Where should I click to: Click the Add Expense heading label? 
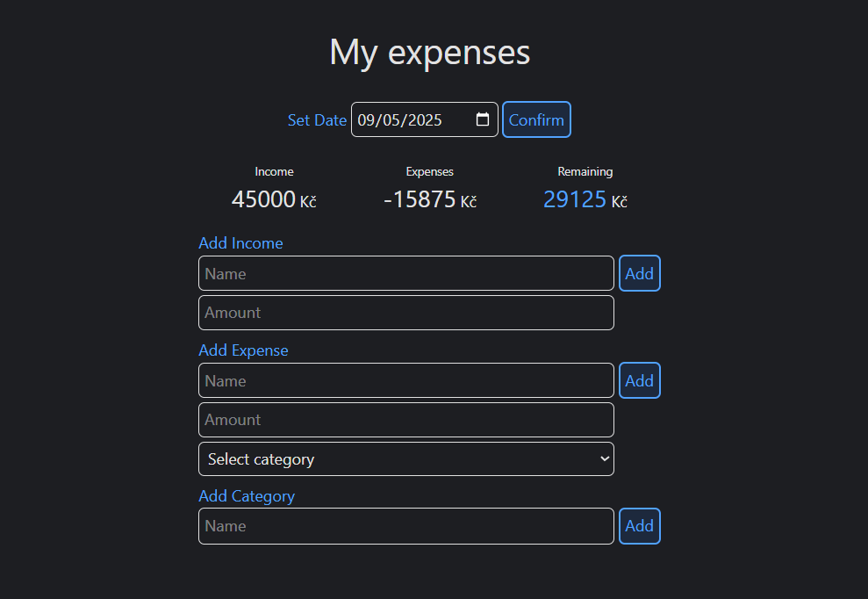tap(243, 350)
